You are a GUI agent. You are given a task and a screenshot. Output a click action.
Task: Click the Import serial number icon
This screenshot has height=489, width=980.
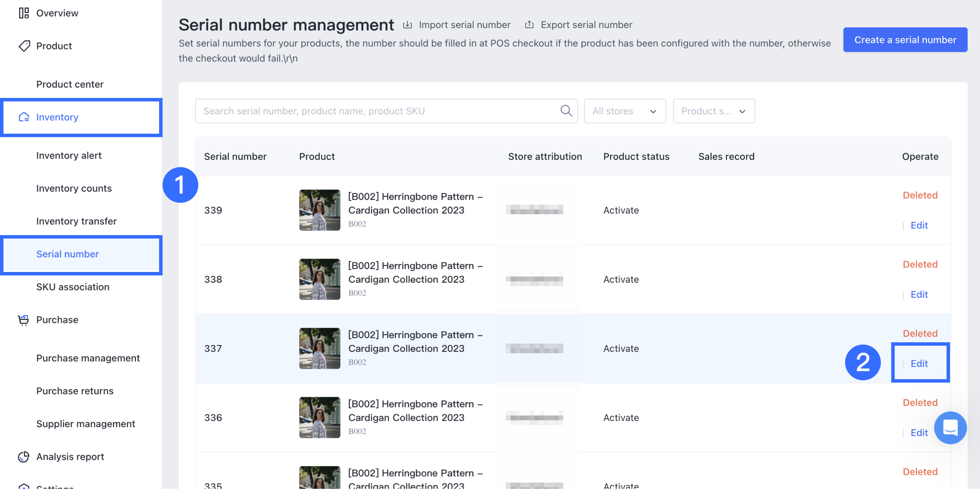coord(407,25)
